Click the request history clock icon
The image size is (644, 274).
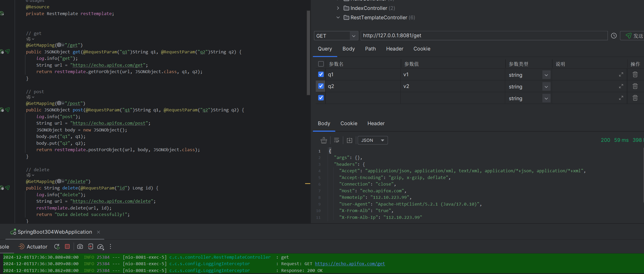(614, 36)
